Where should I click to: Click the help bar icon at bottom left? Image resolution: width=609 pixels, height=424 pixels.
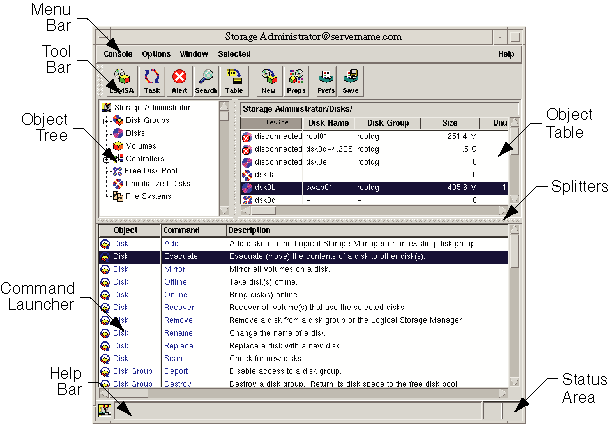[x=104, y=410]
